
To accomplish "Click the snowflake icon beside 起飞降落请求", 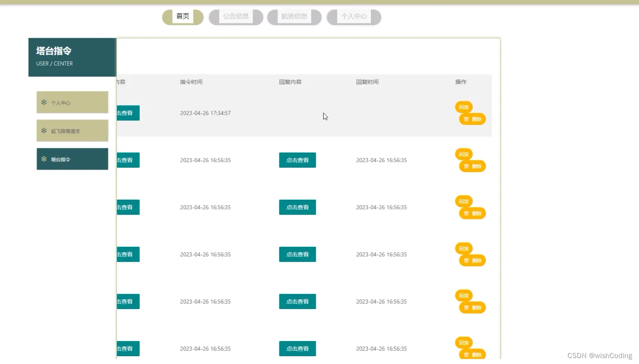I will point(44,130).
